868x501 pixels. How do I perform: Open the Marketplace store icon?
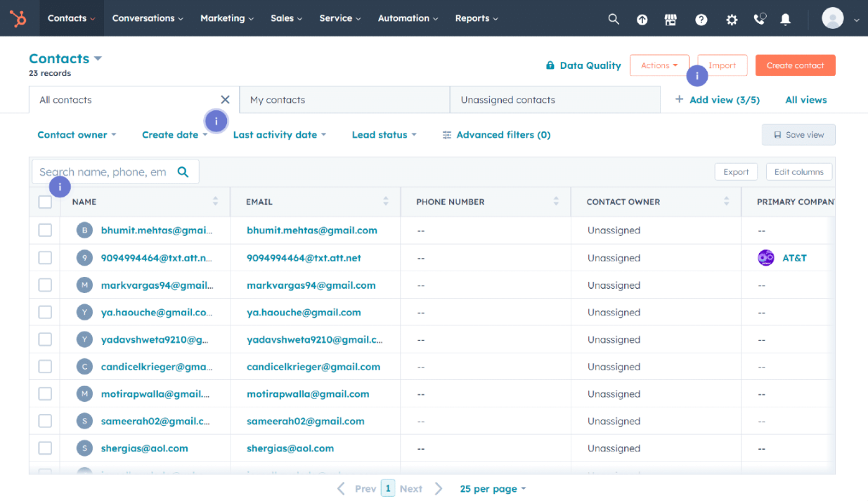[671, 19]
